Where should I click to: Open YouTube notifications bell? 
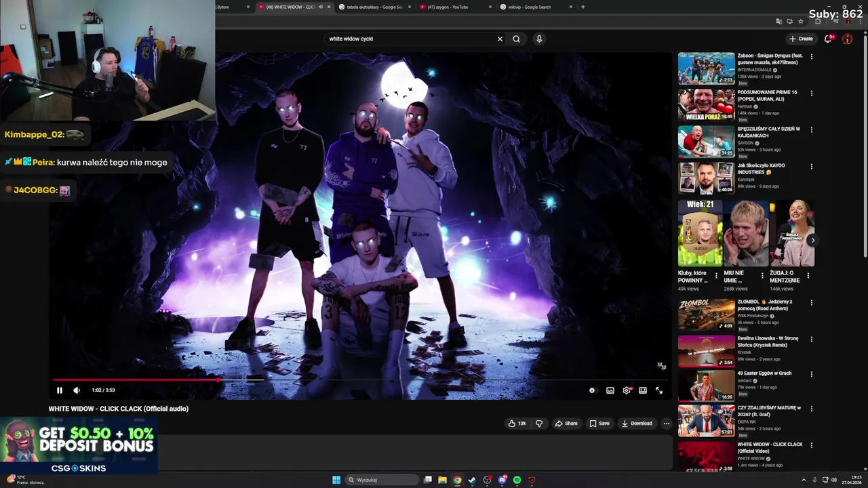pyautogui.click(x=828, y=39)
